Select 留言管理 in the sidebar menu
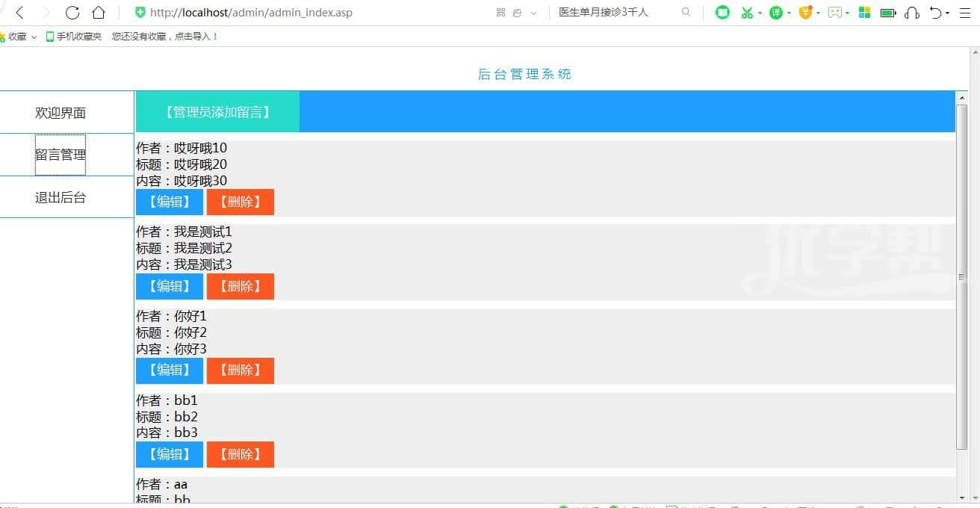Viewport: 980px width, 508px height. click(x=61, y=155)
